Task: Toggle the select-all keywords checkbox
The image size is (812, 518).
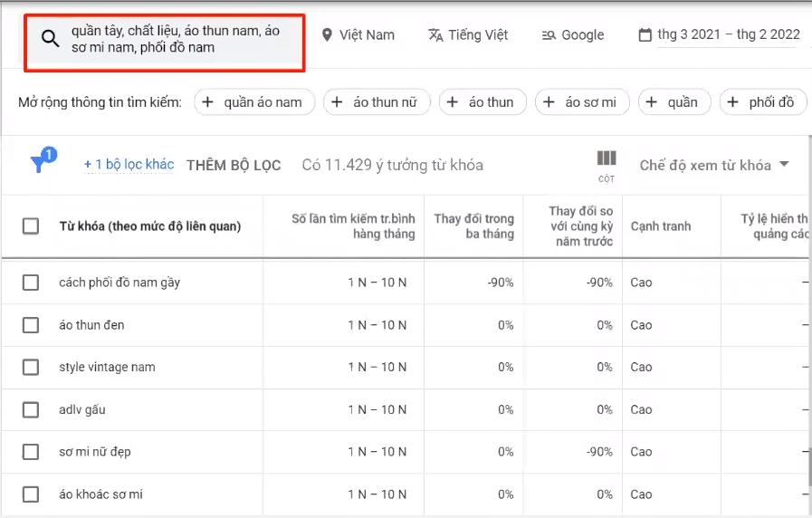Action: coord(31,225)
